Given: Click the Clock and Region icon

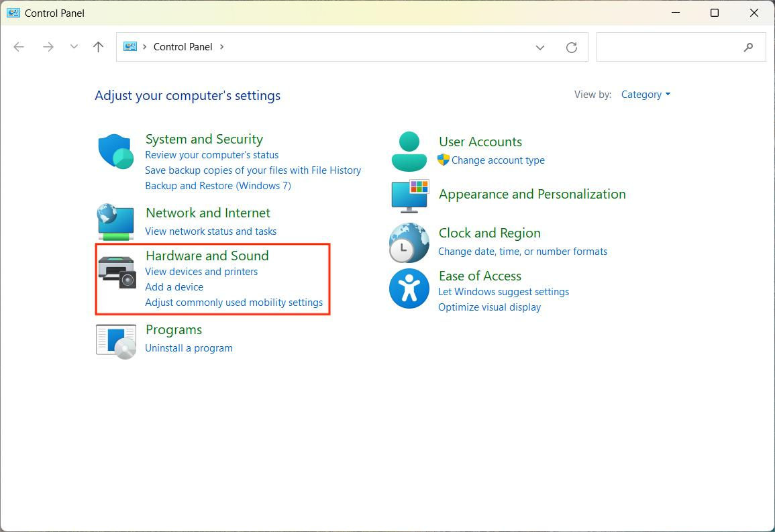Looking at the screenshot, I should point(409,242).
